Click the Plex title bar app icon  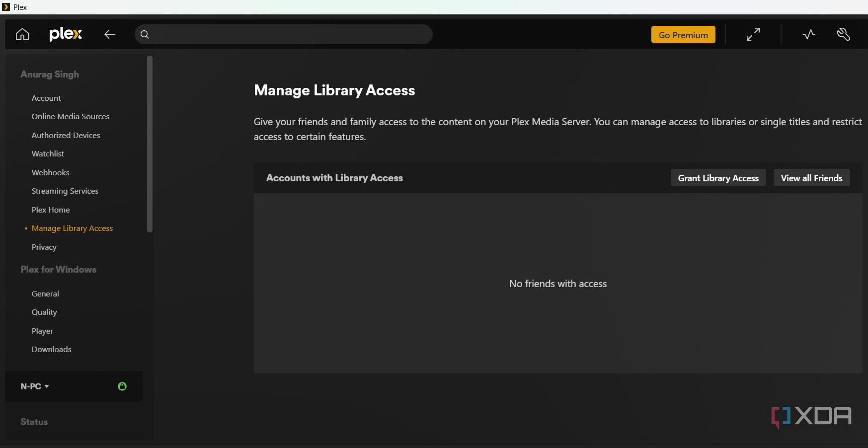coord(6,7)
